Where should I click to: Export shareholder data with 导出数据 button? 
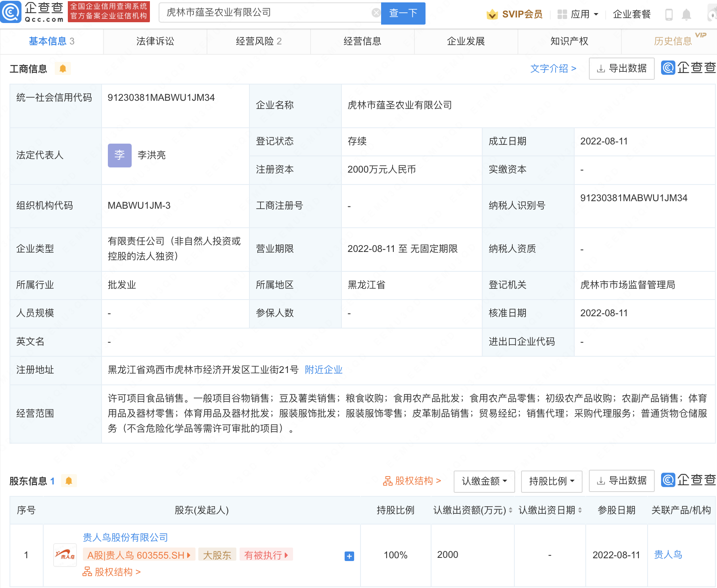click(x=621, y=481)
